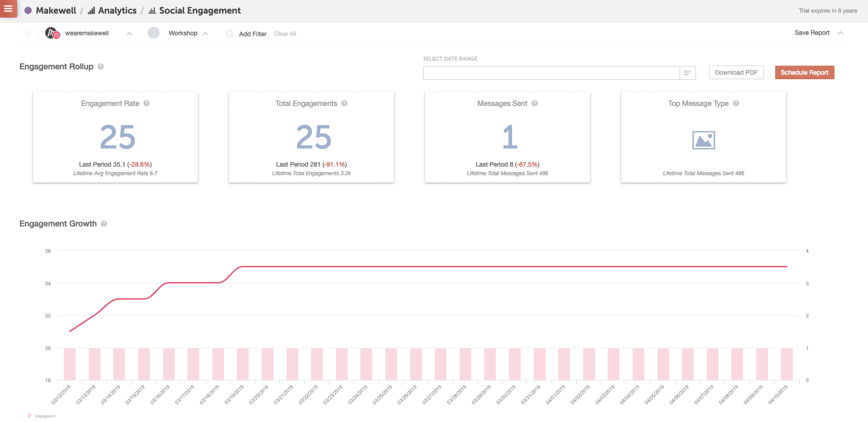Expand the wearemakewell account dropdown

(x=129, y=34)
